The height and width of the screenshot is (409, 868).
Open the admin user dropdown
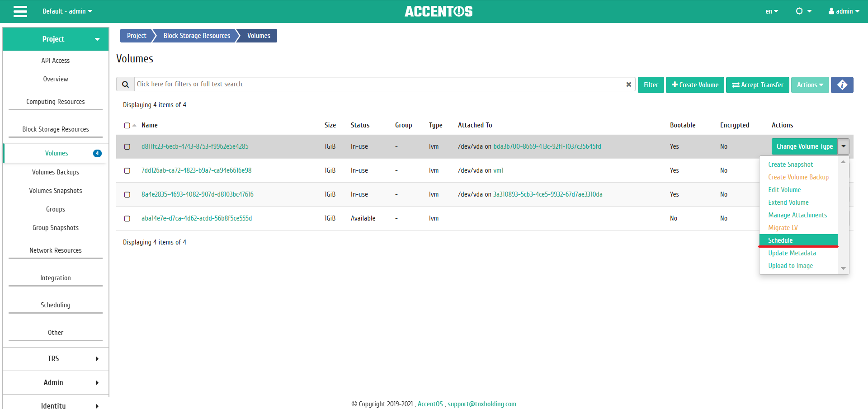(844, 11)
